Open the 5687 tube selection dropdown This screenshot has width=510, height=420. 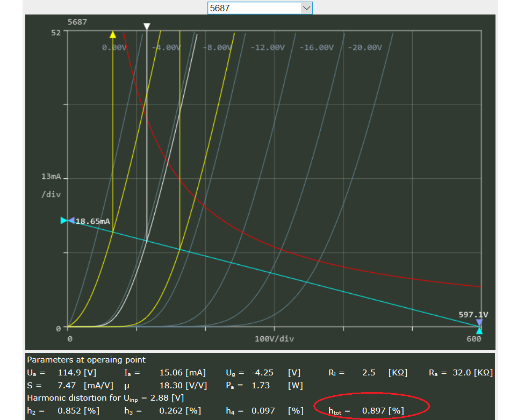coord(260,8)
